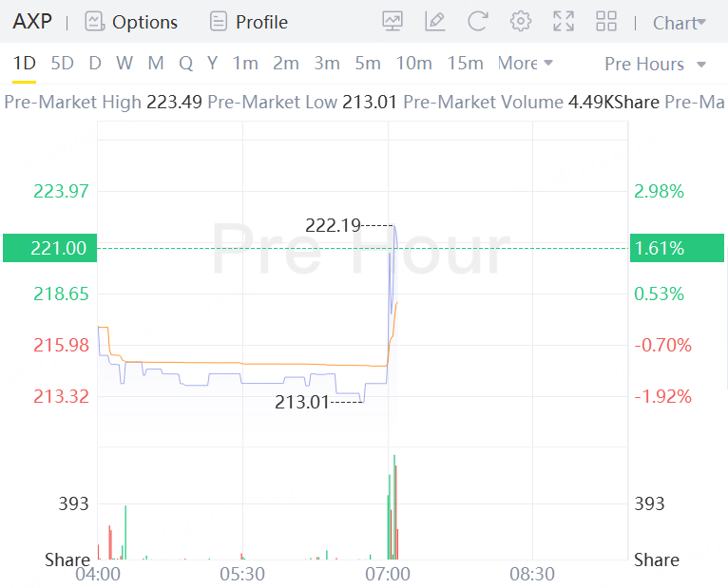Open chart settings gear
This screenshot has width=728, height=588.
coord(521,21)
